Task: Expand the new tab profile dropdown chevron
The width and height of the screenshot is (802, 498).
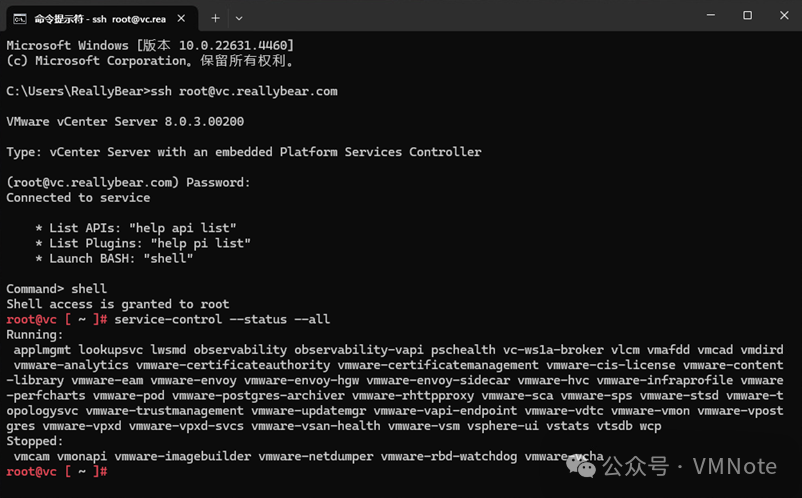Action: point(239,18)
